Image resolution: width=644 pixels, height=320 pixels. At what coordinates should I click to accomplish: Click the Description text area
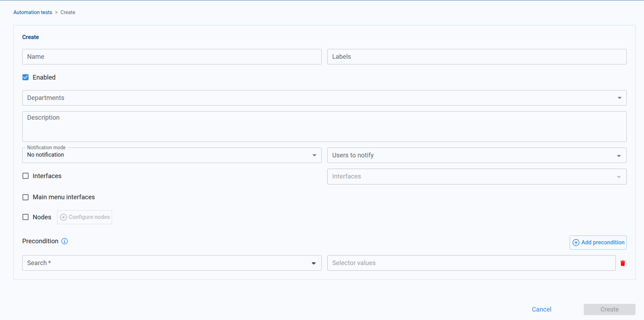tap(324, 127)
